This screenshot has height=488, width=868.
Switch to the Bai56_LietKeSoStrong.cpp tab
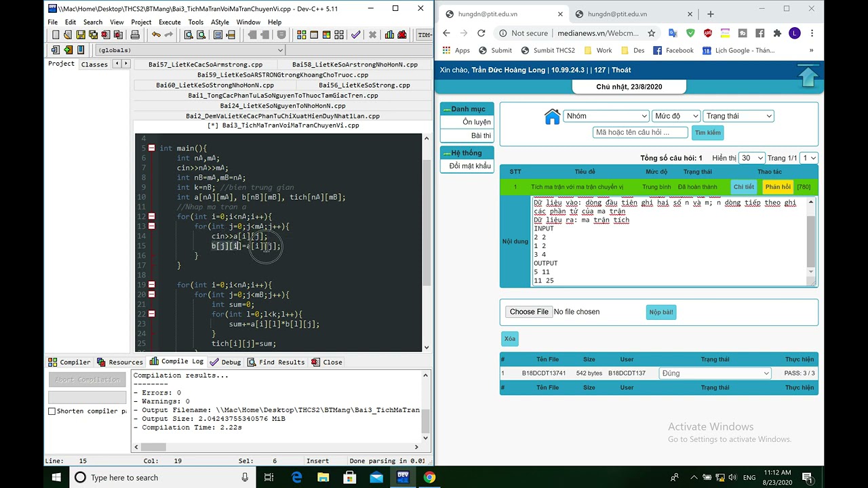coord(364,85)
